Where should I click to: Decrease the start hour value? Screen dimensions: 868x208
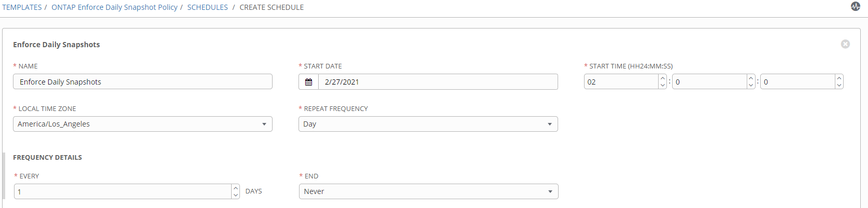pyautogui.click(x=663, y=85)
